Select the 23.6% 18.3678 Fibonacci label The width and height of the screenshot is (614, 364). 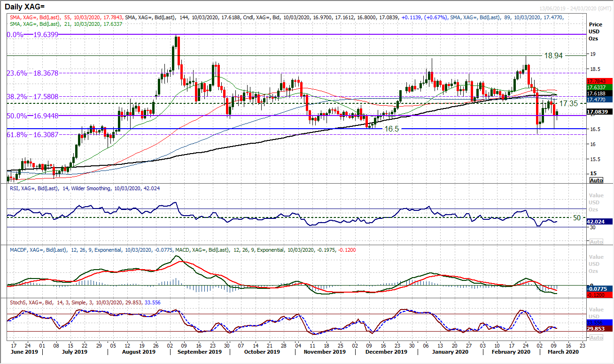point(31,73)
